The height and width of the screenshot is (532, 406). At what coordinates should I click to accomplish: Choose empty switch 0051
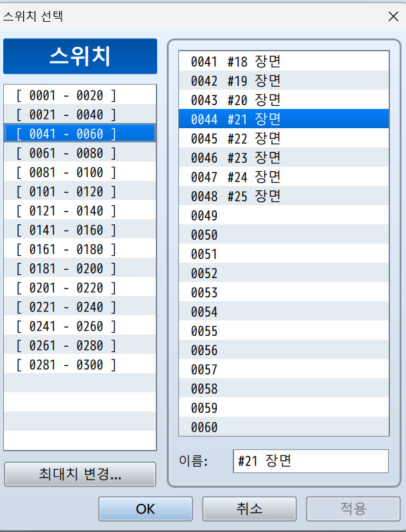pyautogui.click(x=283, y=253)
